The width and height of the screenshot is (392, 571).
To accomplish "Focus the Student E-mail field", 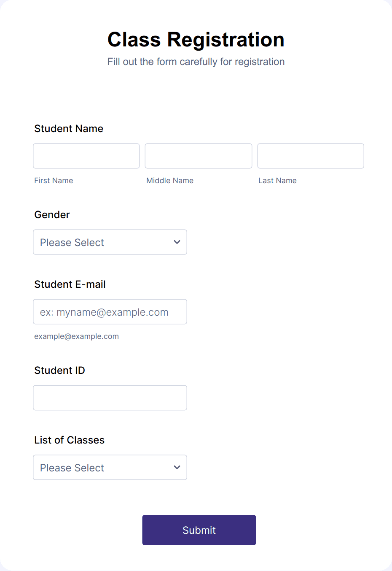I will 110,311.
